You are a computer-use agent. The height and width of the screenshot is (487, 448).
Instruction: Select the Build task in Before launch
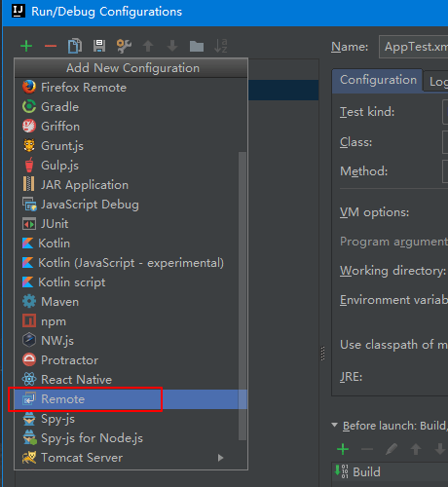pyautogui.click(x=390, y=472)
